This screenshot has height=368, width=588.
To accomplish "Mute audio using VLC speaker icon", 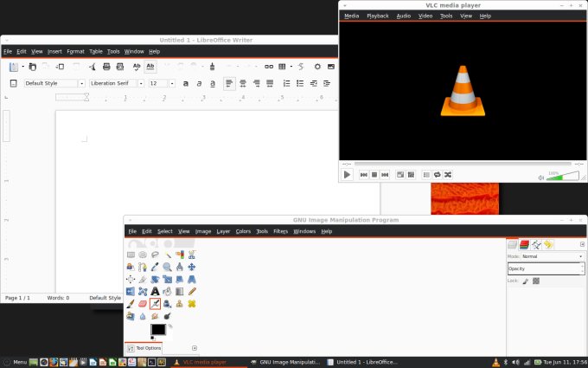I will [541, 176].
